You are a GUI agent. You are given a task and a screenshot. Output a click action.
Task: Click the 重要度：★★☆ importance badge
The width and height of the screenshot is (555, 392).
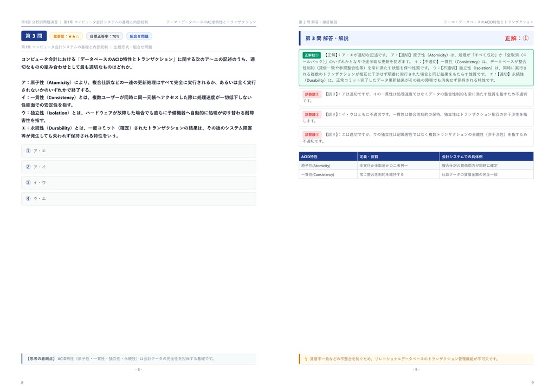click(x=67, y=36)
